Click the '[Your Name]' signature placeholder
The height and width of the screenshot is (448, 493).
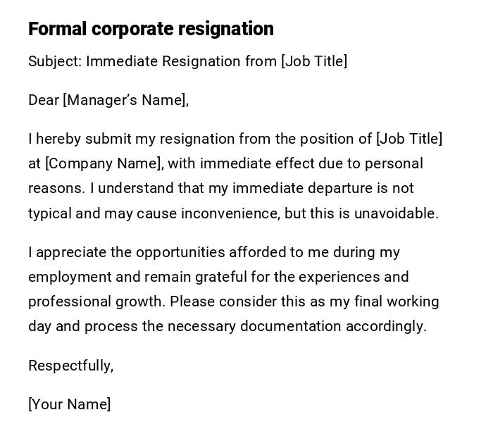tap(69, 404)
